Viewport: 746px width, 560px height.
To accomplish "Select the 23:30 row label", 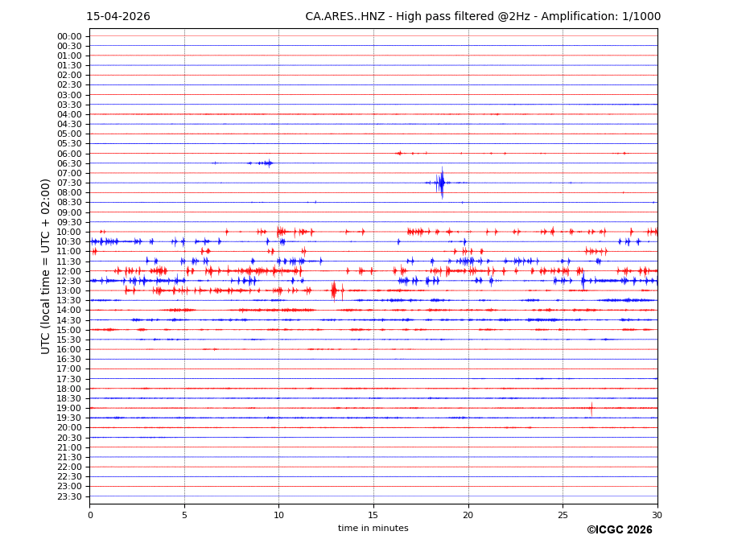I will click(69, 496).
